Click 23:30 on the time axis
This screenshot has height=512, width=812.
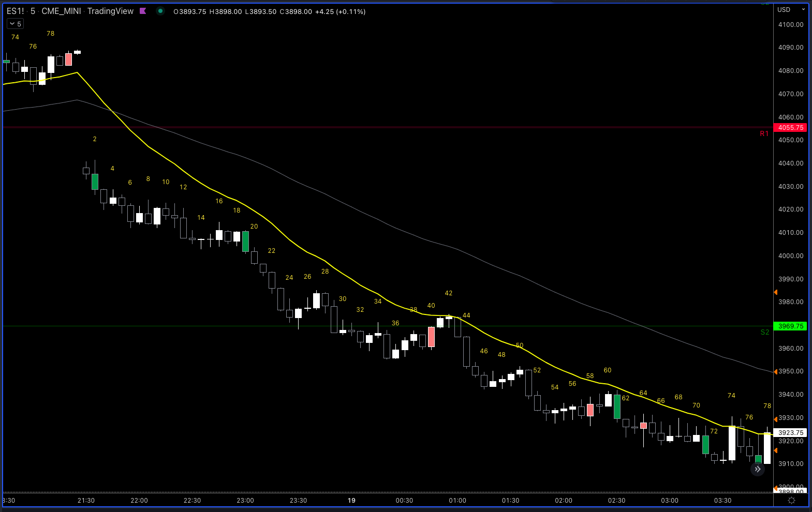[x=298, y=501]
